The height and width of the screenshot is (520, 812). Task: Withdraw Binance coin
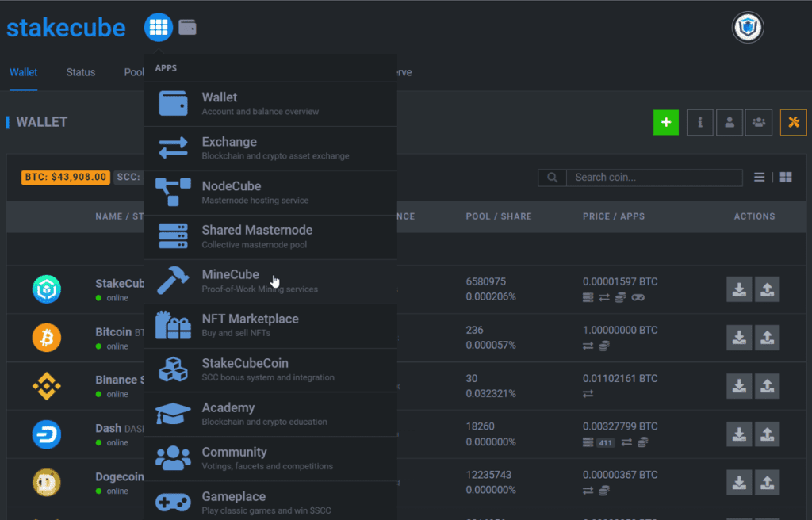[767, 386]
